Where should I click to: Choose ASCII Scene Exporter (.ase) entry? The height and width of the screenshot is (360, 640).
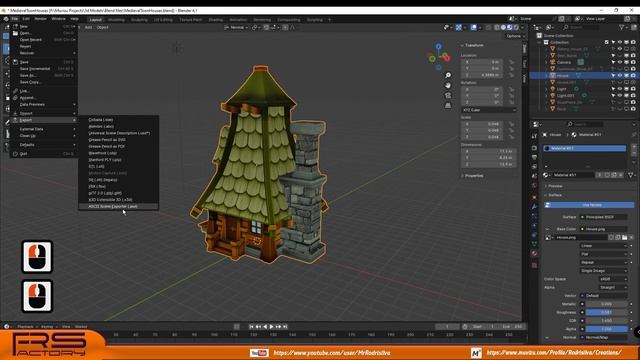[x=118, y=207]
